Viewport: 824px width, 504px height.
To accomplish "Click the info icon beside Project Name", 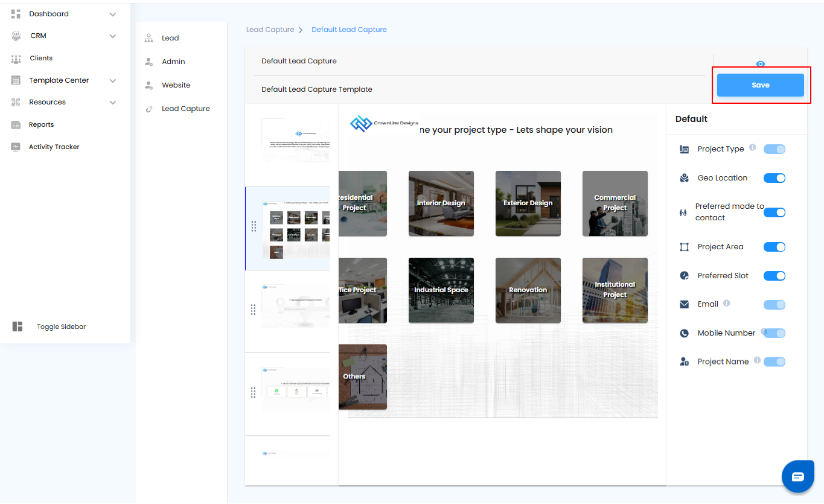I will tap(757, 360).
